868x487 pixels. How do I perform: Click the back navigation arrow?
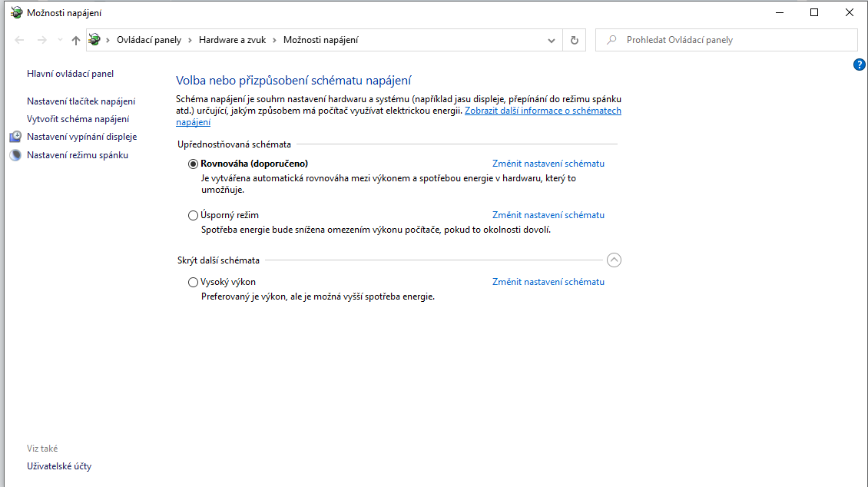[19, 40]
